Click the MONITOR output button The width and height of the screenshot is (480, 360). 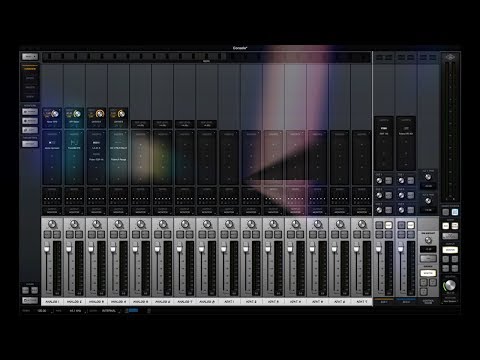[x=450, y=250]
